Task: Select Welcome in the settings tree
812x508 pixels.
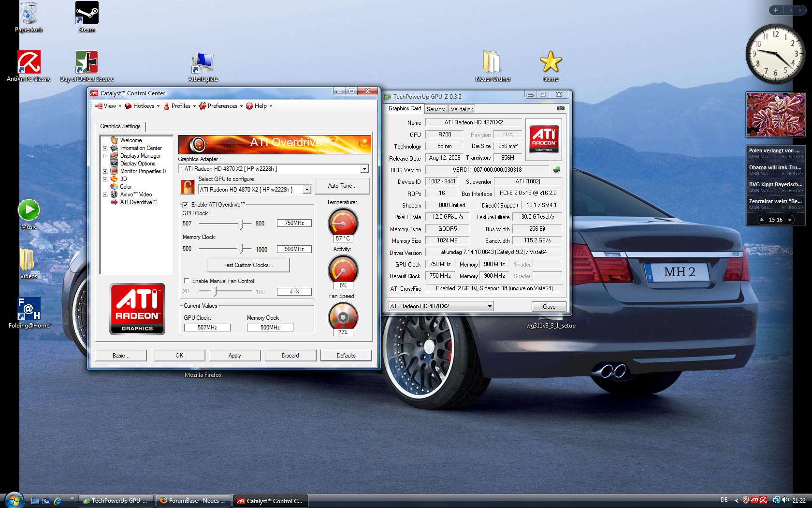Action: (x=131, y=140)
